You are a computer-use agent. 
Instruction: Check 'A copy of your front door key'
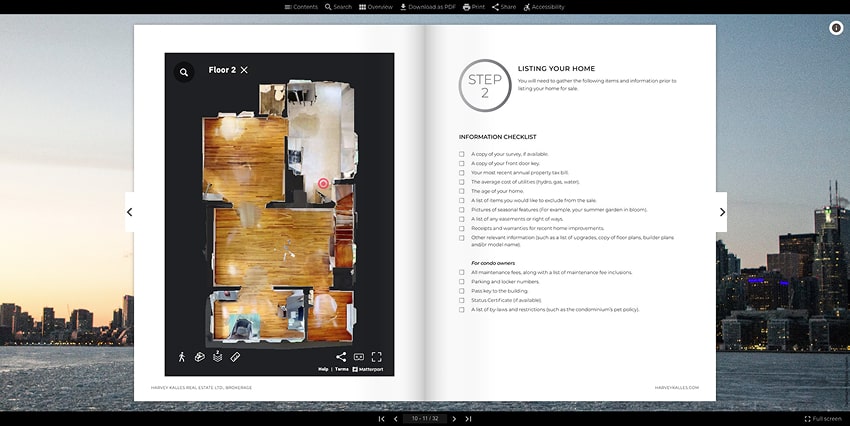pos(462,163)
